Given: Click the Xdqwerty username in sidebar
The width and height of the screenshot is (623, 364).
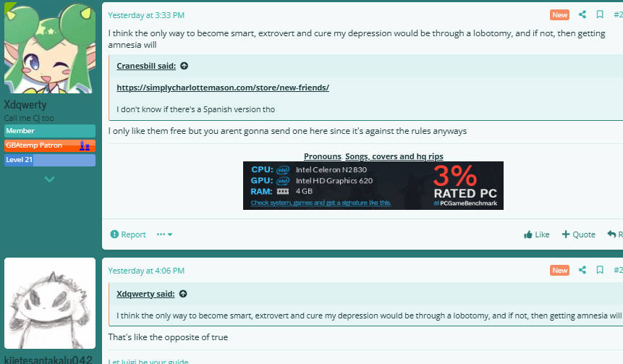Looking at the screenshot, I should pos(25,104).
